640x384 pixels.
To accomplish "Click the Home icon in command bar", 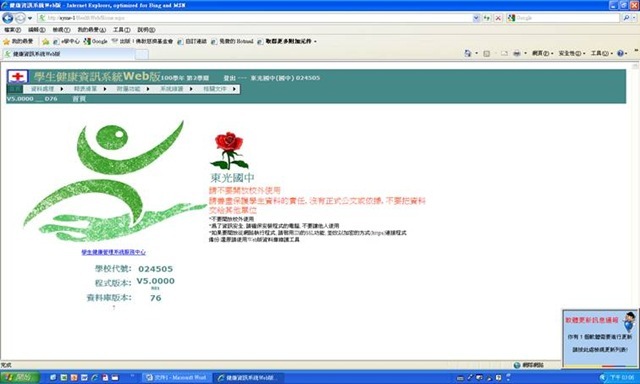I will [x=468, y=53].
